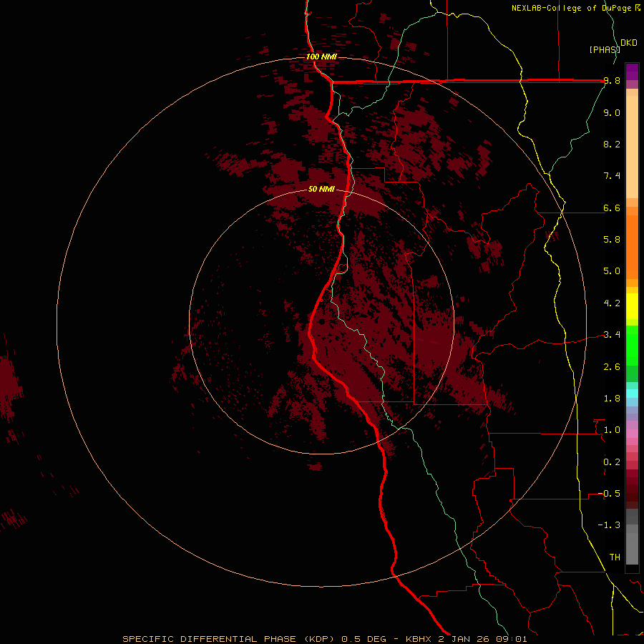This screenshot has width=644, height=644.
Task: Click the 1.8 value on the scale
Action: 612,399
